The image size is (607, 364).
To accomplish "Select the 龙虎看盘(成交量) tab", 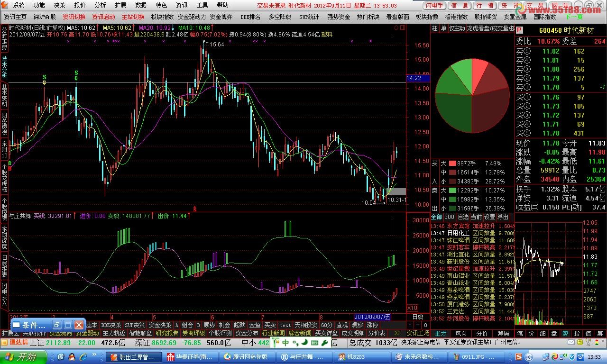I will click(x=491, y=28).
